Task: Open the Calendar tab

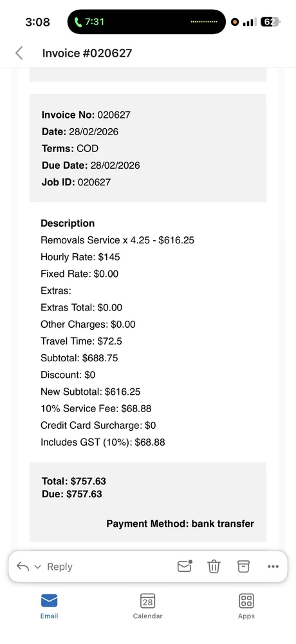Action: 147,606
